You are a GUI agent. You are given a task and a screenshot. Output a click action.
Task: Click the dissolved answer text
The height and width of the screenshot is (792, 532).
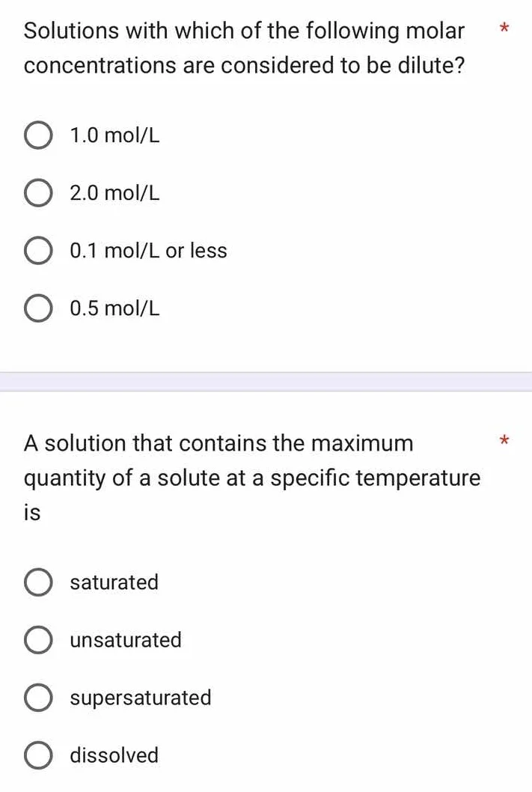(x=114, y=755)
